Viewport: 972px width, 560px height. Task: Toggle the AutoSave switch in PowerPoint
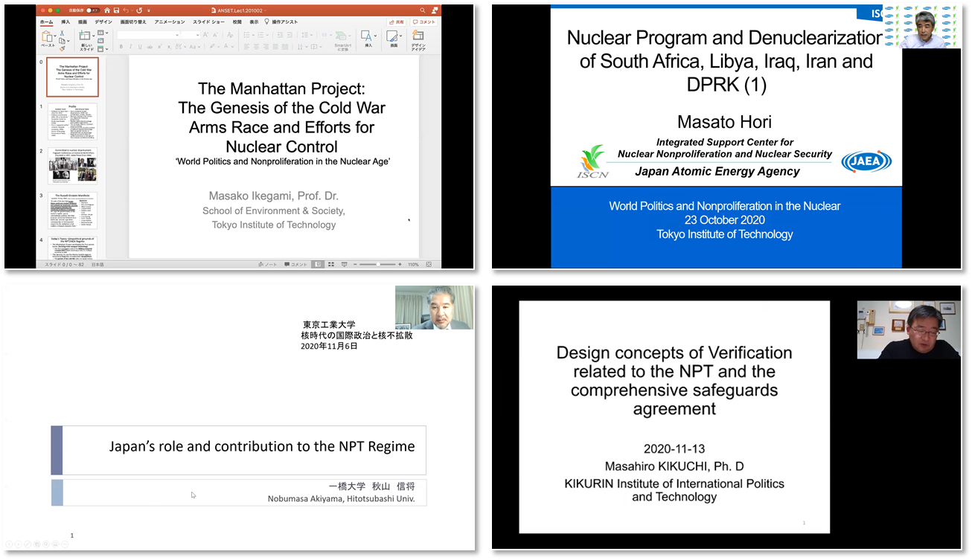tap(93, 10)
